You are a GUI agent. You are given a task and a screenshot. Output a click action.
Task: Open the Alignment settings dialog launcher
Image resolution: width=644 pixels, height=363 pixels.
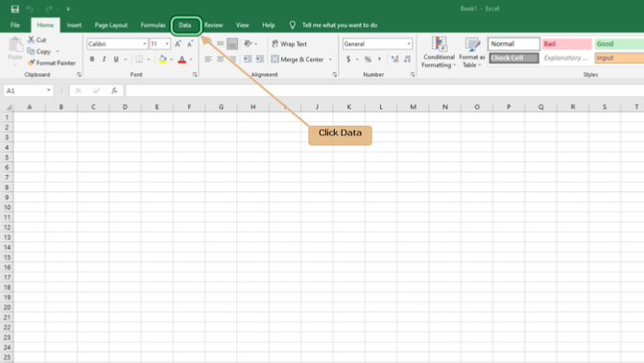pos(335,74)
